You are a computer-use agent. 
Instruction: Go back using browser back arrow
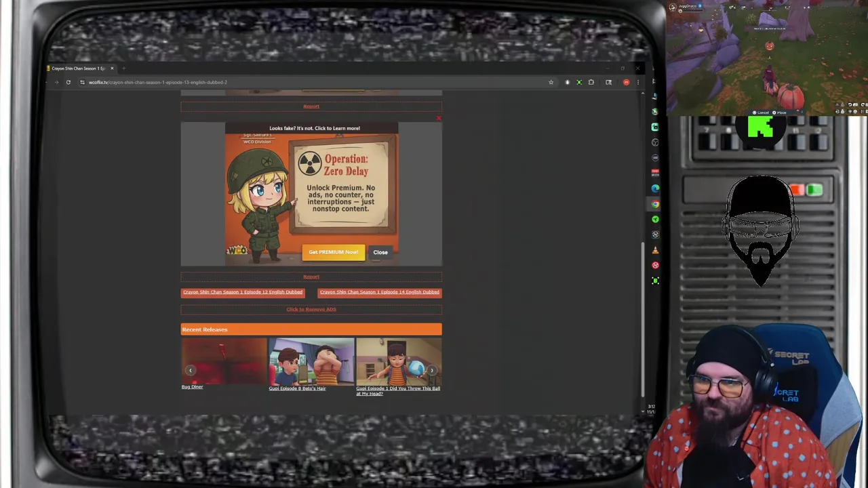click(46, 82)
